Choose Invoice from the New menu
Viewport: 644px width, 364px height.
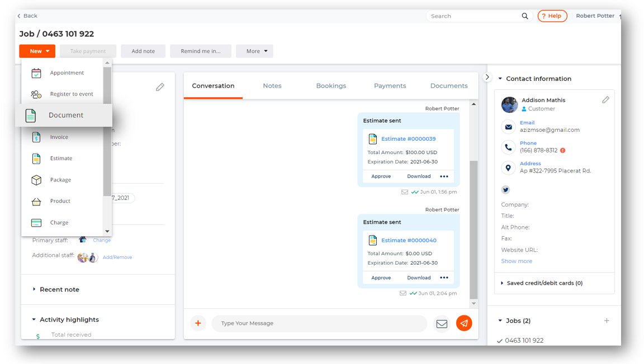(63, 137)
